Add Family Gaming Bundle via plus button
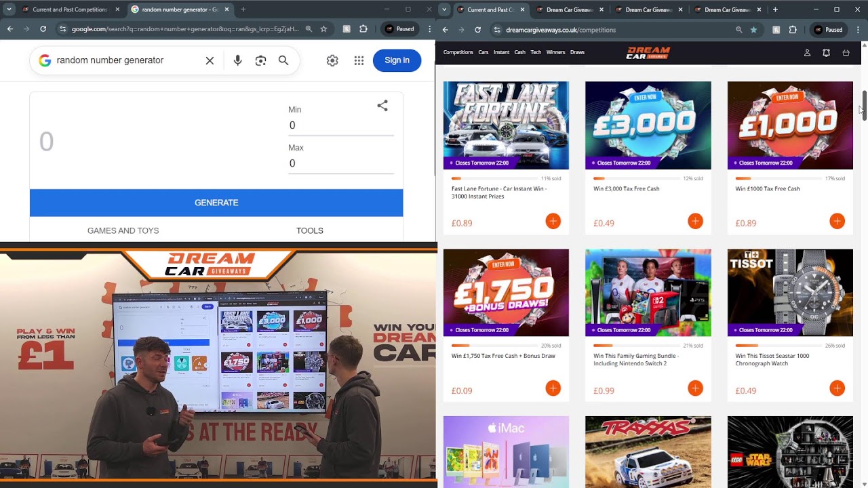This screenshot has height=488, width=868. click(695, 388)
